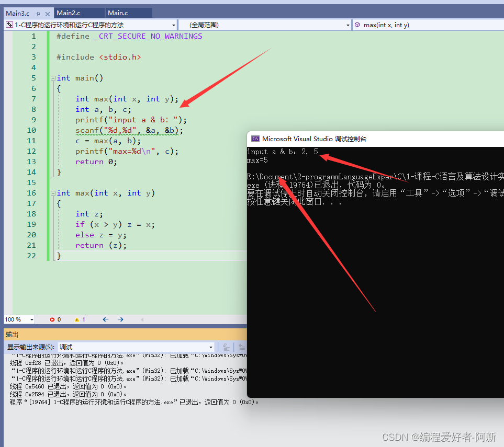Click output line about thread 0x5460 exiting

(x=68, y=386)
